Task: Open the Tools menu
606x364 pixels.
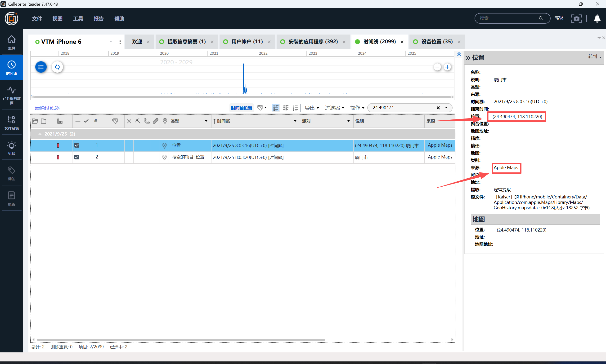Action: tap(78, 19)
